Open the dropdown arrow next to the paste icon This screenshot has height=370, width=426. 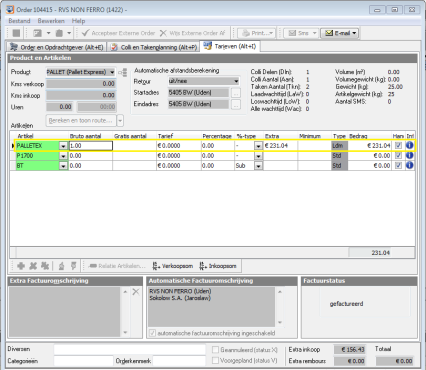coord(69,33)
